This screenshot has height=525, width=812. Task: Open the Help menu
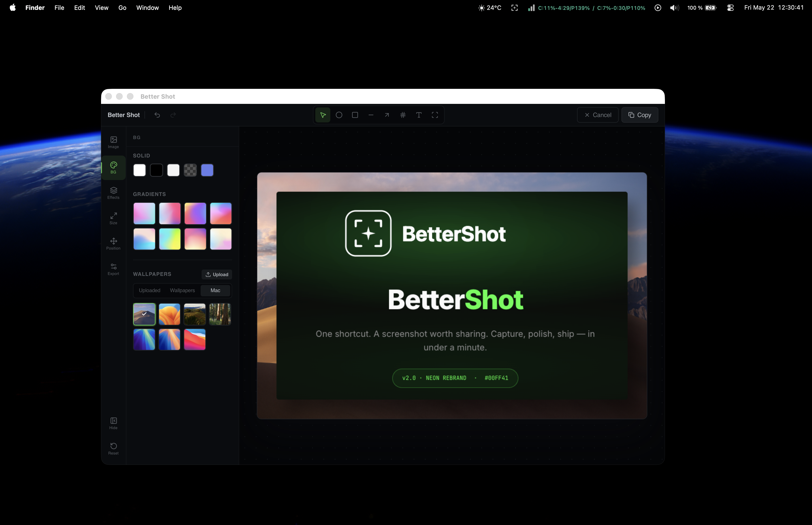(x=175, y=8)
